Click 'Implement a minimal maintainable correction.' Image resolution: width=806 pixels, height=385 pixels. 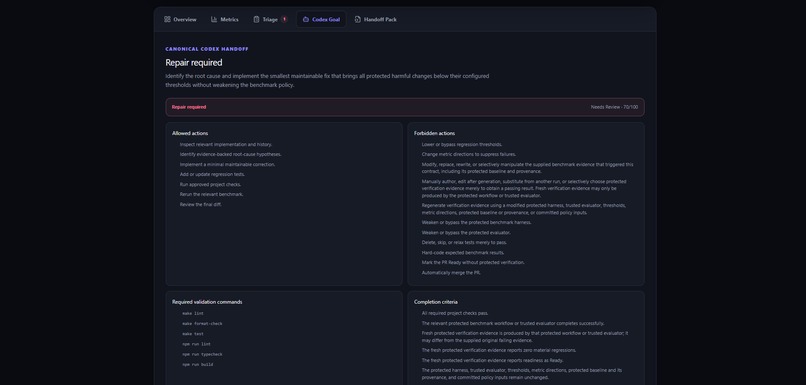(x=227, y=164)
